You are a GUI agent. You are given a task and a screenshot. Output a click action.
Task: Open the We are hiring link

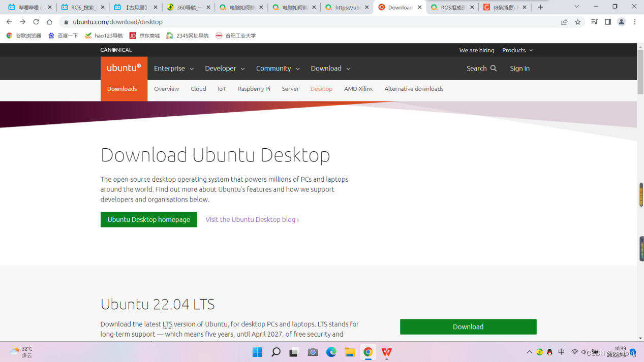pos(477,50)
